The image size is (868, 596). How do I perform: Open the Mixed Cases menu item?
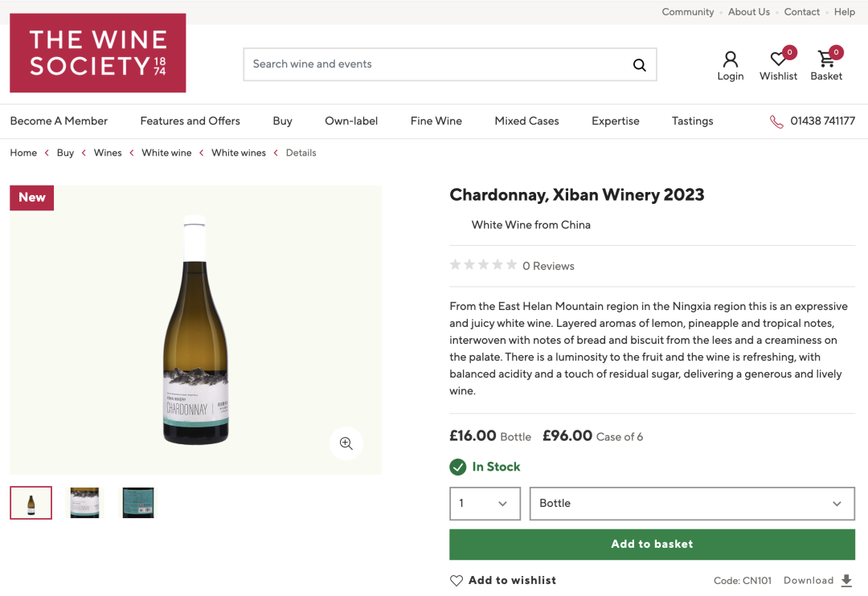tap(526, 121)
